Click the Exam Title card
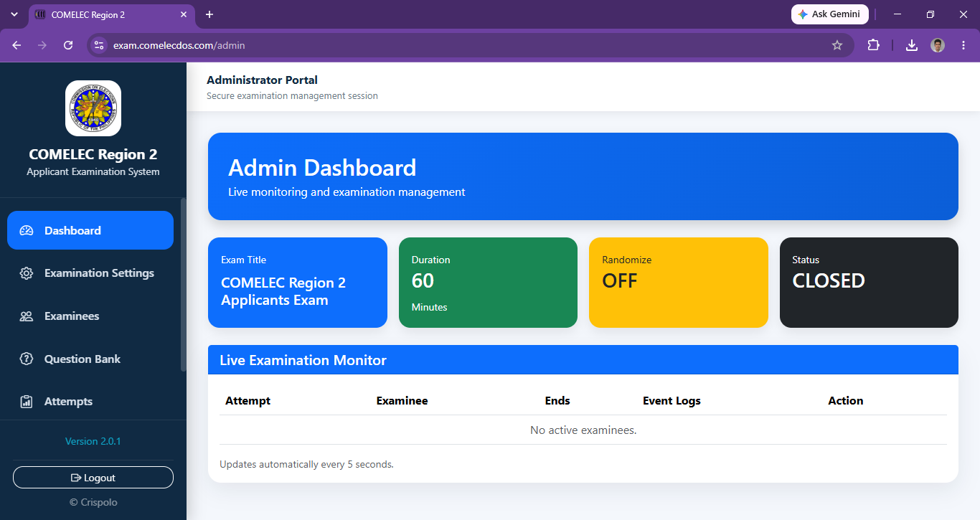The image size is (980, 520). click(x=298, y=283)
